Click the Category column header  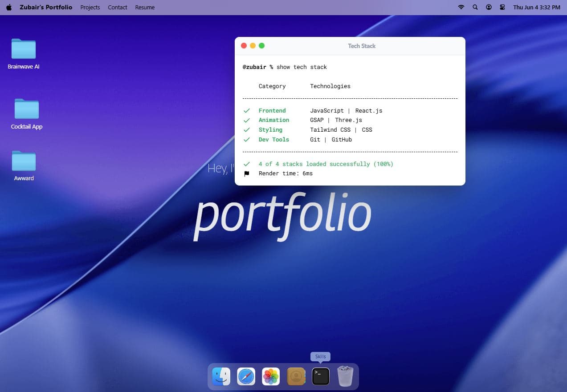click(x=272, y=86)
